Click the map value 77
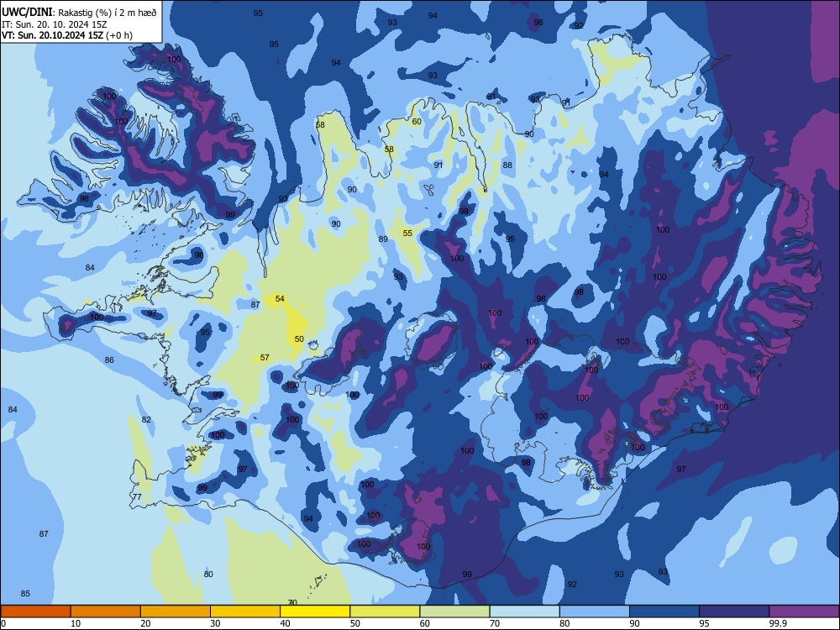840x630 pixels. pyautogui.click(x=137, y=497)
